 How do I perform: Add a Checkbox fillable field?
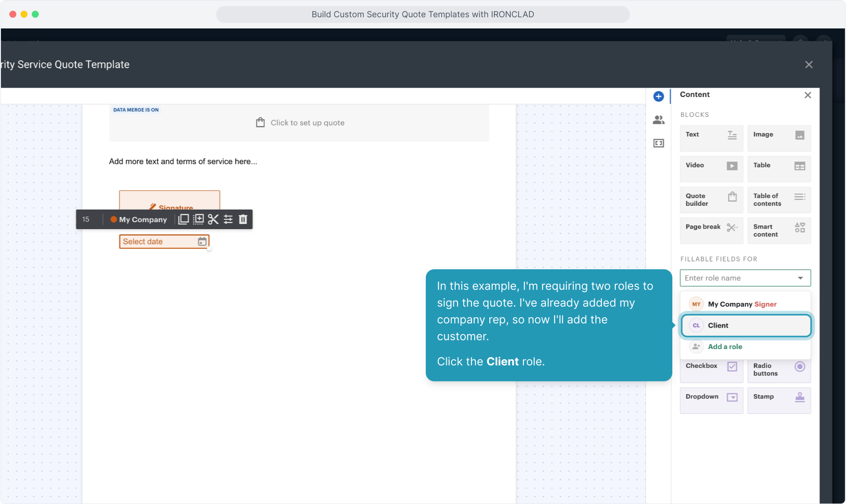[x=711, y=370]
